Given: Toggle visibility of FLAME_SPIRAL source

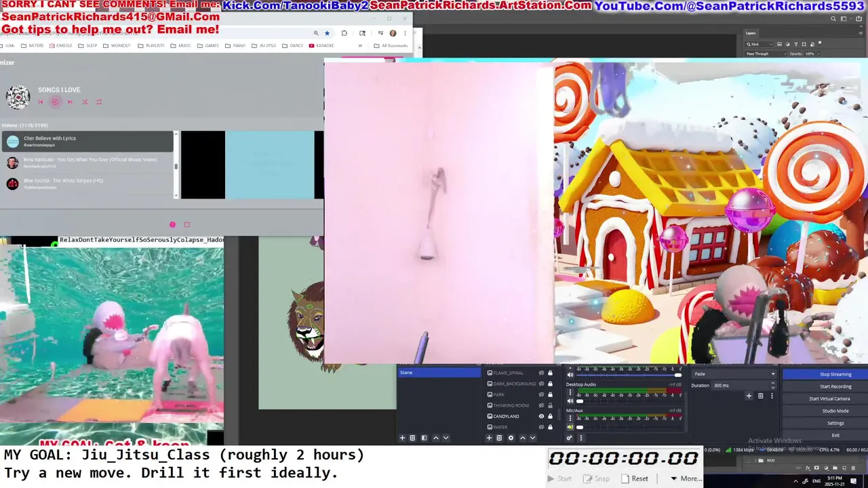Looking at the screenshot, I should tap(541, 373).
